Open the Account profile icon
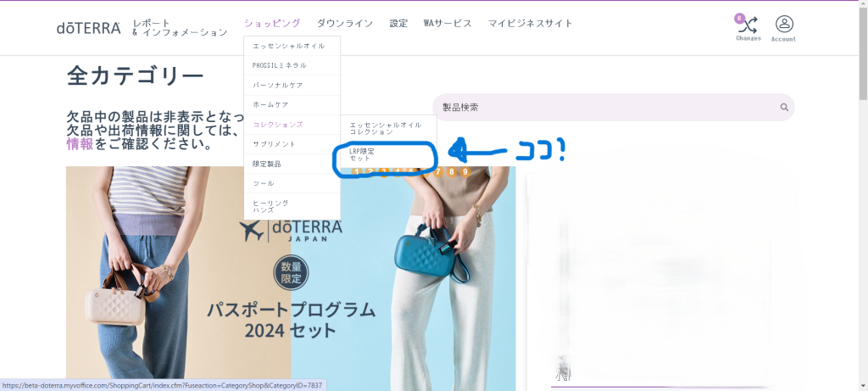868x391 pixels. 784,25
